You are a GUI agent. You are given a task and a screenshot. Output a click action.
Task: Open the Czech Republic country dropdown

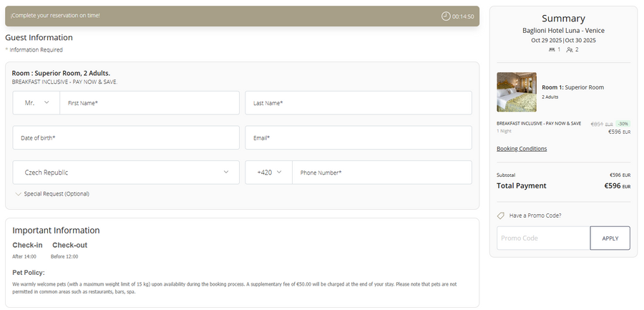point(126,173)
